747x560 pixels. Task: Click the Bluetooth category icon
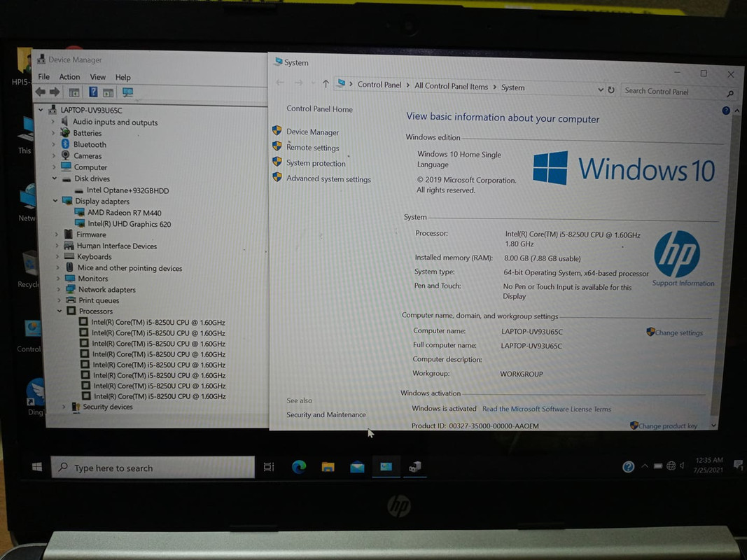pyautogui.click(x=66, y=143)
